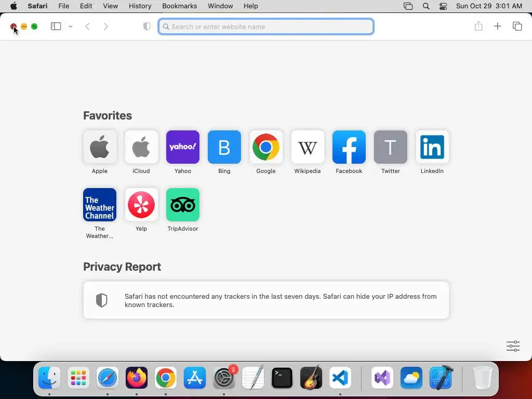This screenshot has width=532, height=399.
Task: Open TextEdit from the Dock
Action: point(253,378)
